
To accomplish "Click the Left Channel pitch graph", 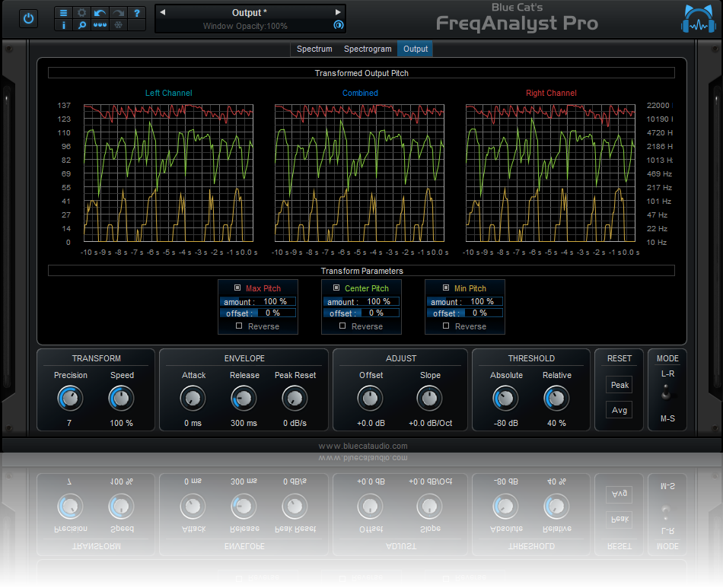I will pos(168,173).
